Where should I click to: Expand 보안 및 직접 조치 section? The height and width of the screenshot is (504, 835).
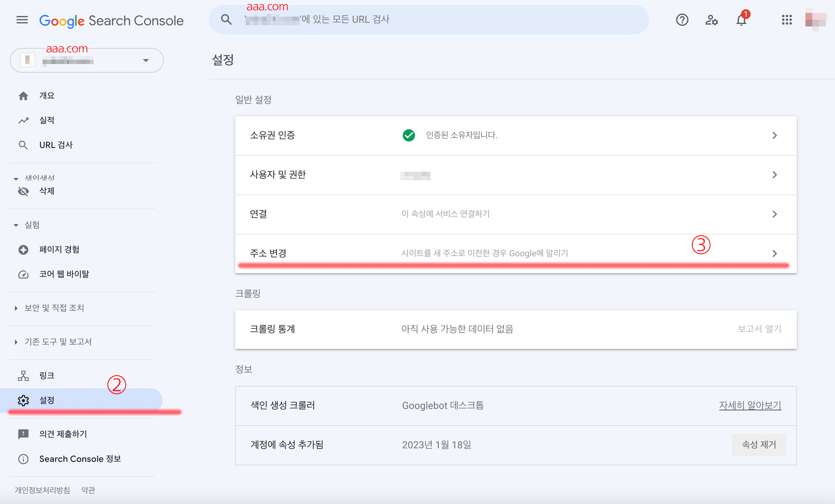[54, 308]
